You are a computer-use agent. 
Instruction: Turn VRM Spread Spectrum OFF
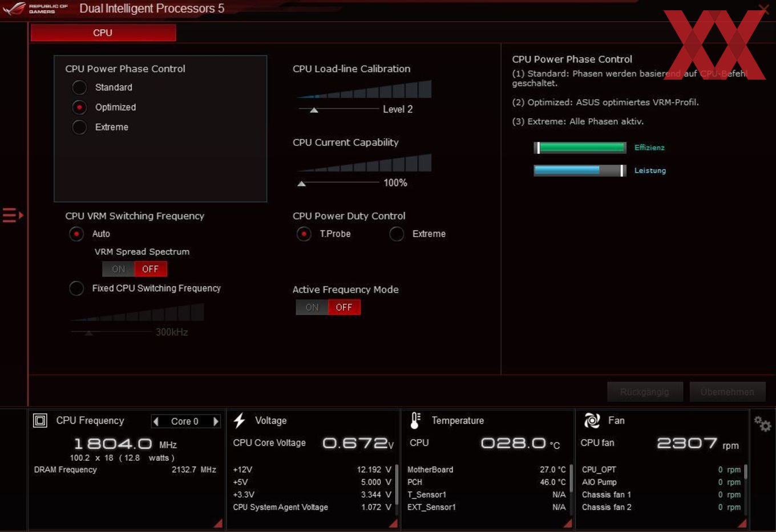click(151, 269)
